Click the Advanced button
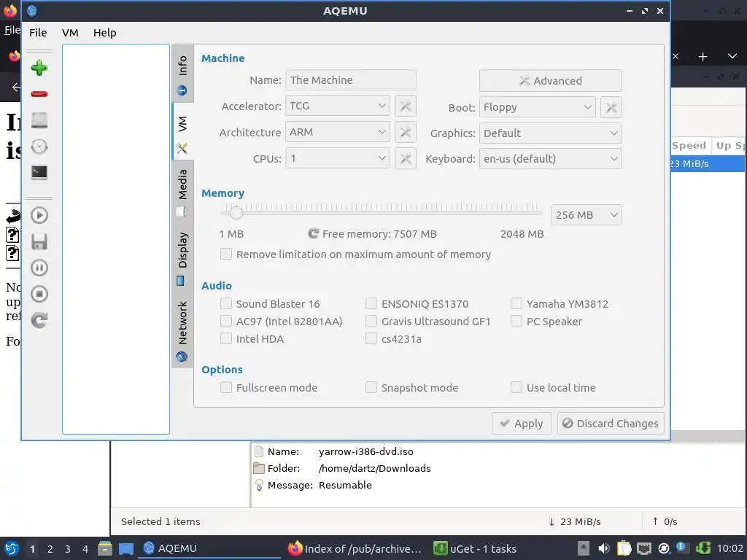Screen dimensions: 747x560 coord(550,80)
